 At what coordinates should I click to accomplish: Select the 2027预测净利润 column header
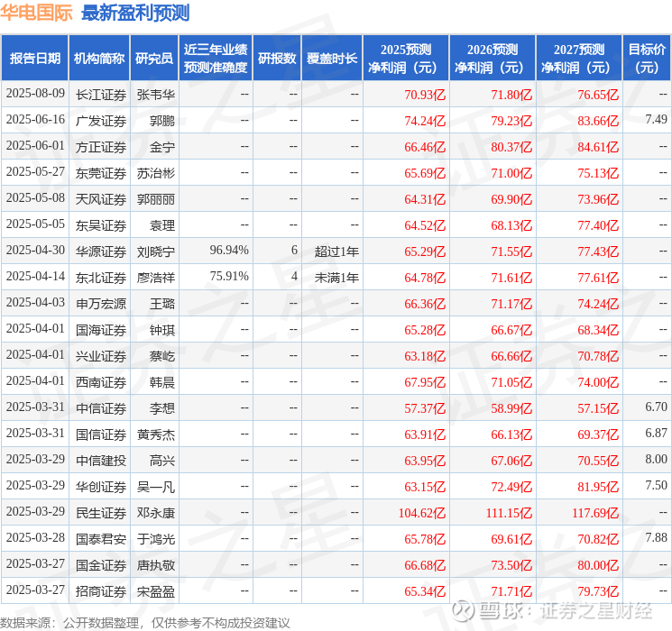click(579, 59)
